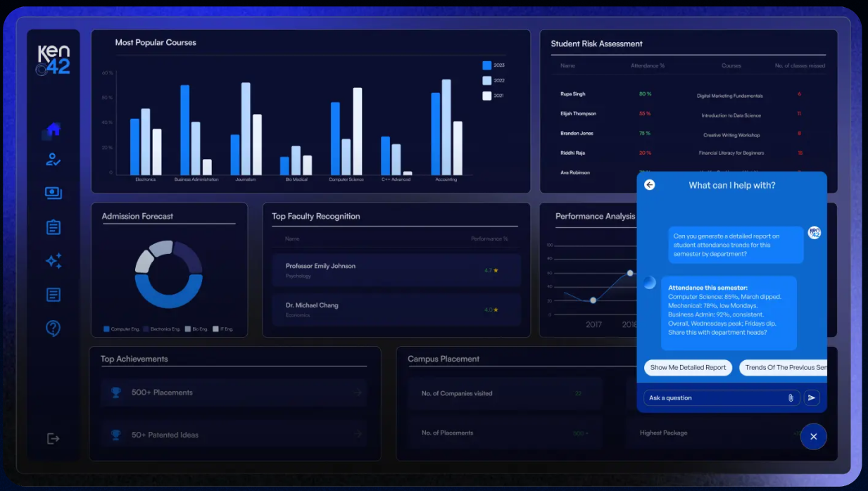Click the 2021 legend color swatch

(x=486, y=96)
